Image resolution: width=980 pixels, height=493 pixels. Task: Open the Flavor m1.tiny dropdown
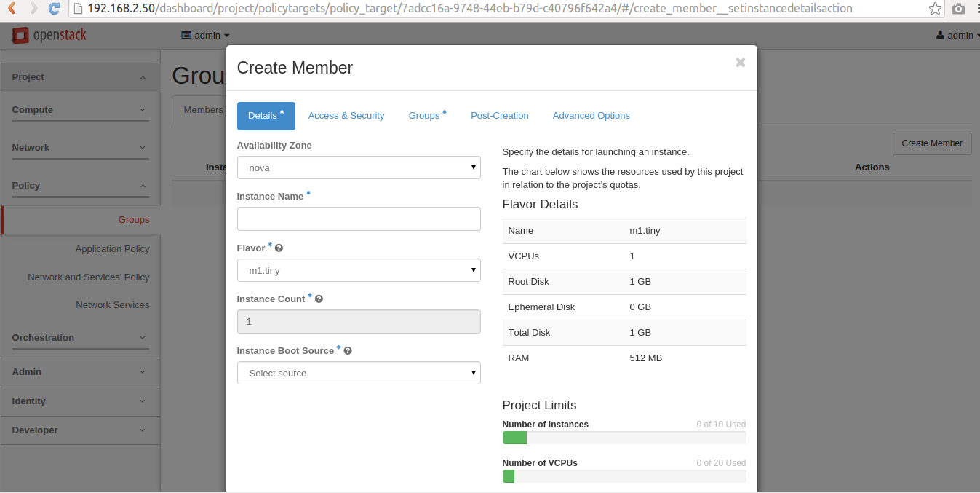(x=359, y=270)
